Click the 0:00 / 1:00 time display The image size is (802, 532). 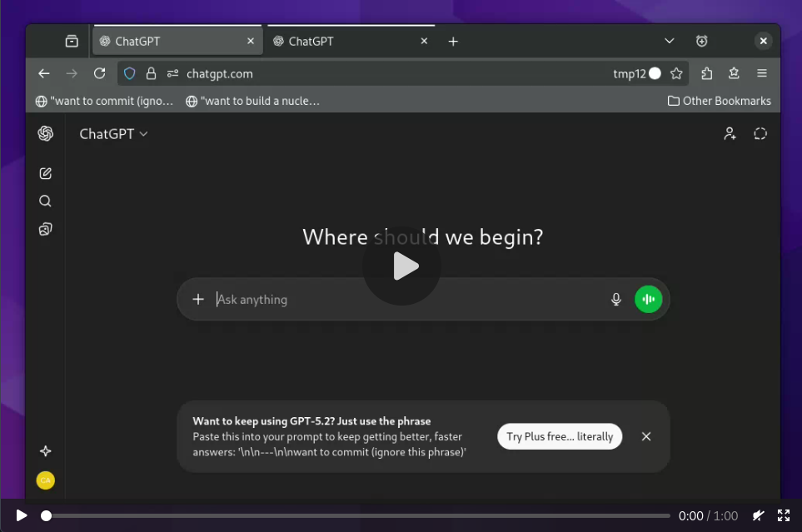pyautogui.click(x=708, y=515)
